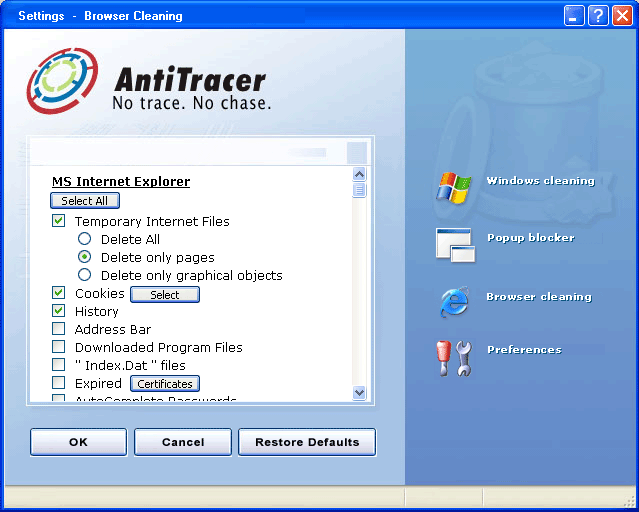Click the AntiTracer circular logo
Viewport: 639px width, 512px height.
(x=62, y=81)
